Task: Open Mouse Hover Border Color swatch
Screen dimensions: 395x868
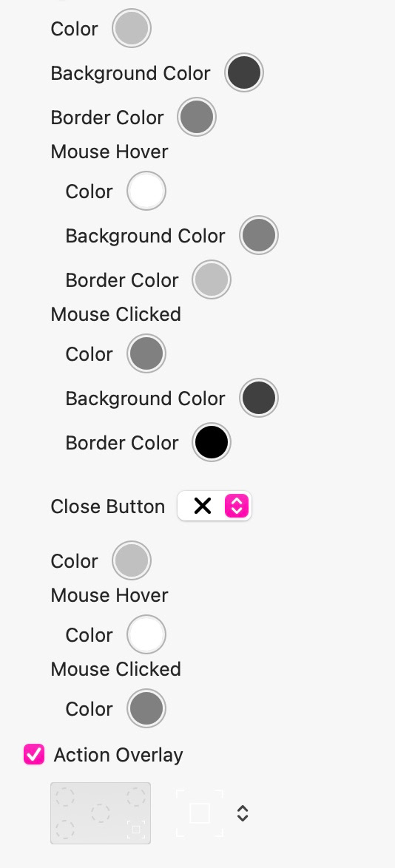Action: 211,279
